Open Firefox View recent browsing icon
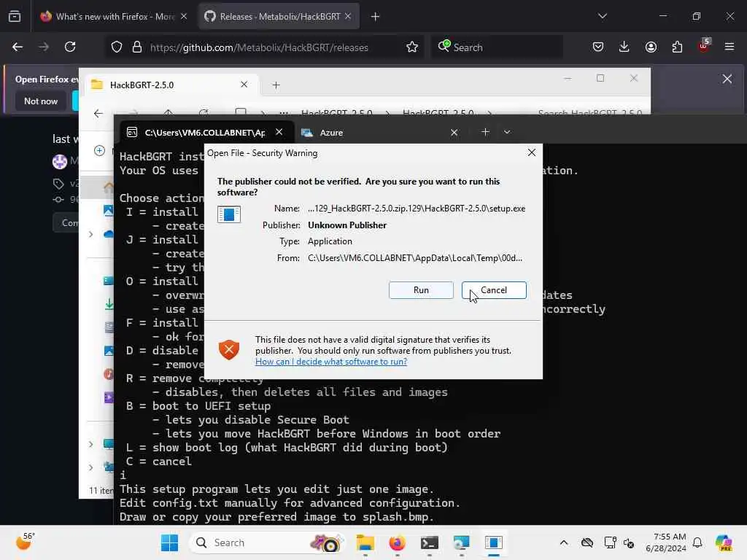The width and height of the screenshot is (747, 560). coord(15,16)
